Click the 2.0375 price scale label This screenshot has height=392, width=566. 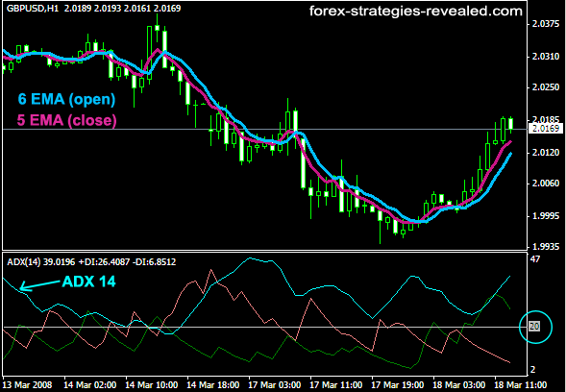click(x=547, y=24)
